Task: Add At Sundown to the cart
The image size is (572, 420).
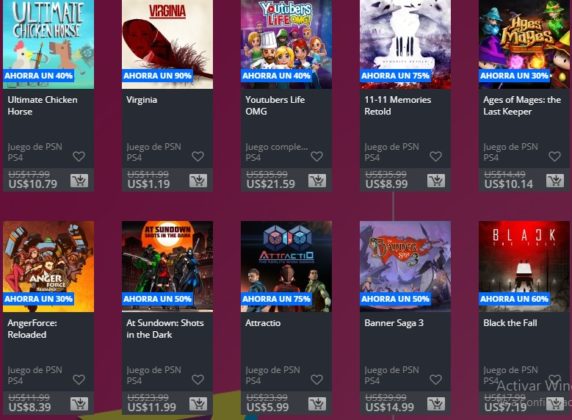Action: (198, 404)
